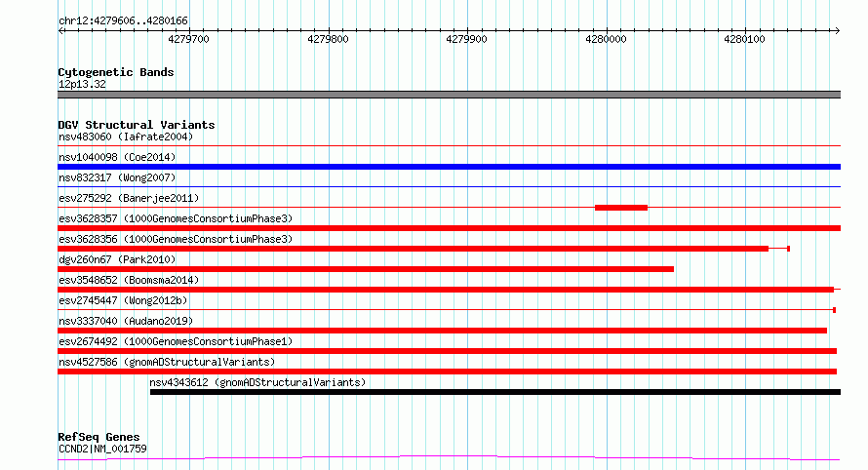Select variant dgv260n67 (Park2010) label
This screenshot has height=470, width=868.
[117, 259]
